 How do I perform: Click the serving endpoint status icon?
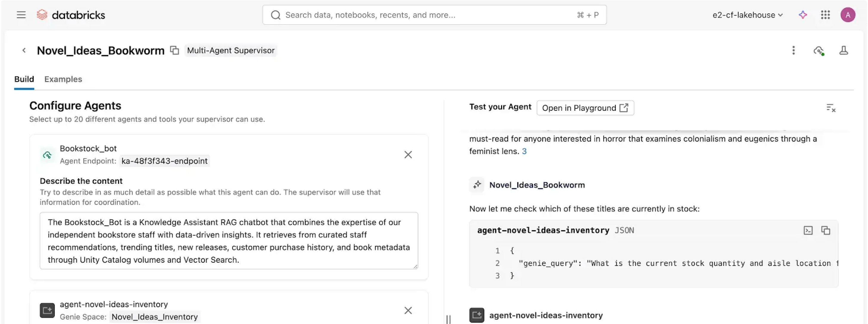(x=819, y=51)
